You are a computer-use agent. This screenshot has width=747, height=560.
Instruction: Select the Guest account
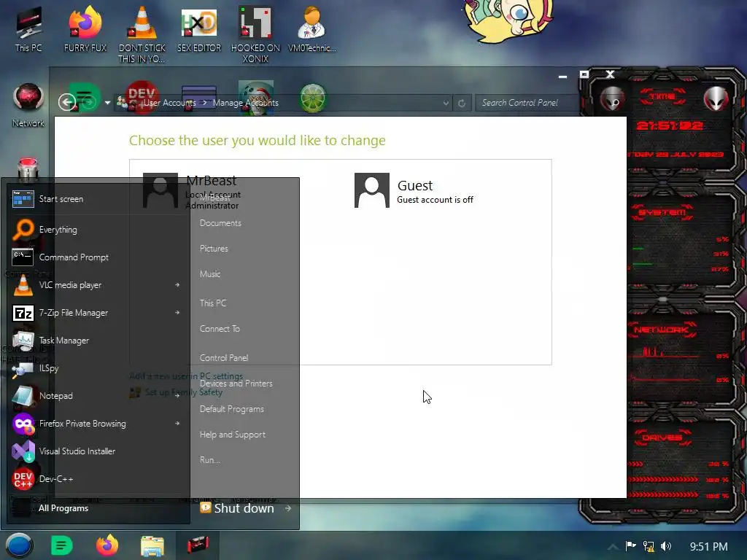point(414,190)
